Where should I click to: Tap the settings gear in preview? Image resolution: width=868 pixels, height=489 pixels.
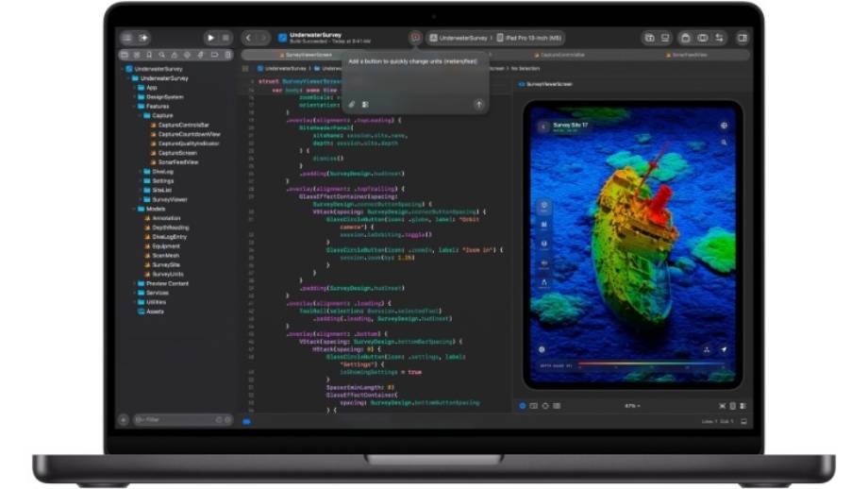pyautogui.click(x=542, y=349)
